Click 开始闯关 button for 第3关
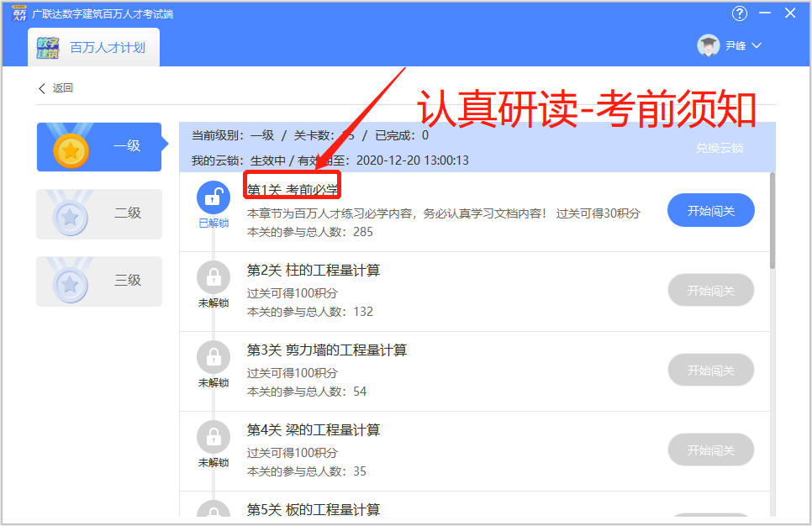812x526 pixels. [711, 370]
